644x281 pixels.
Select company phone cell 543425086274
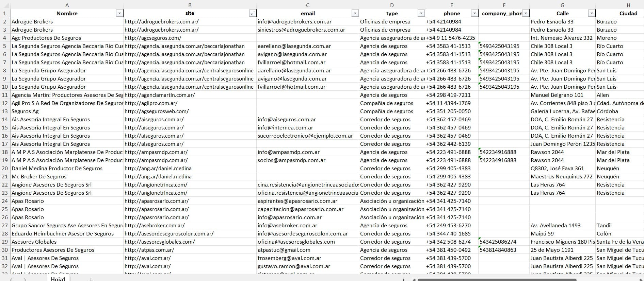click(504, 242)
